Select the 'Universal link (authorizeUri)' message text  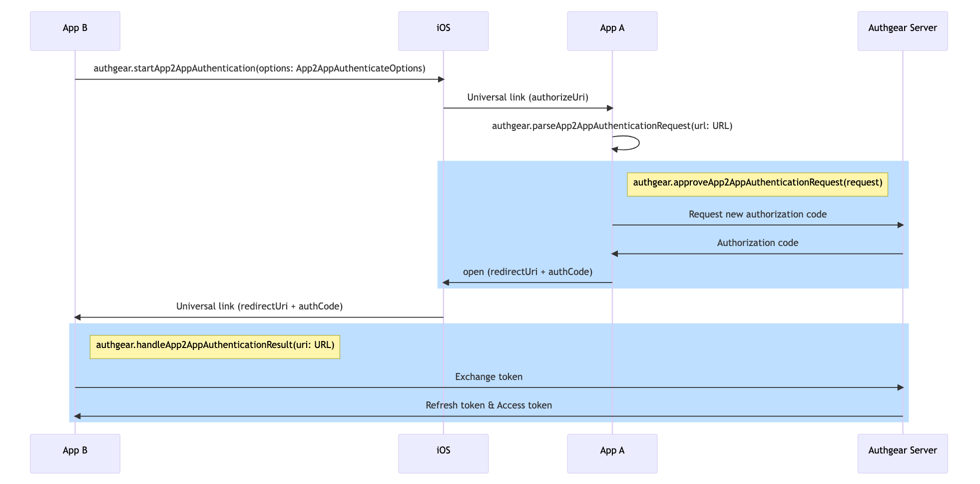click(x=527, y=97)
